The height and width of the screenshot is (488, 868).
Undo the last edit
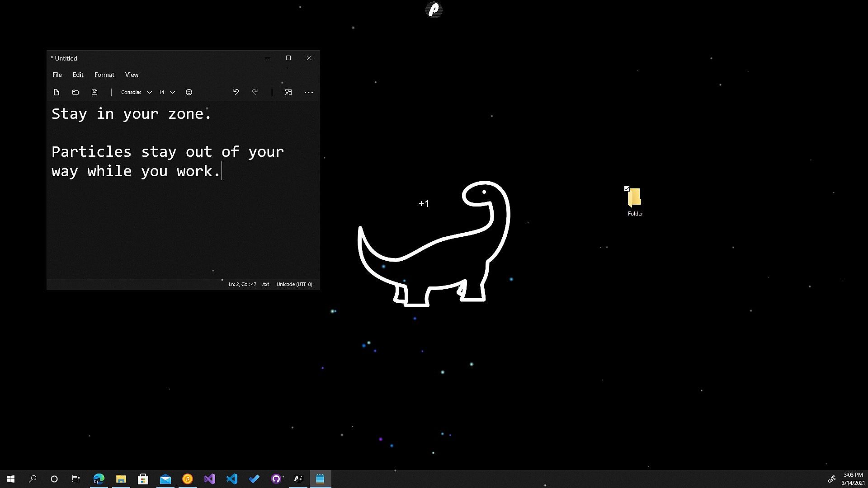coord(236,92)
